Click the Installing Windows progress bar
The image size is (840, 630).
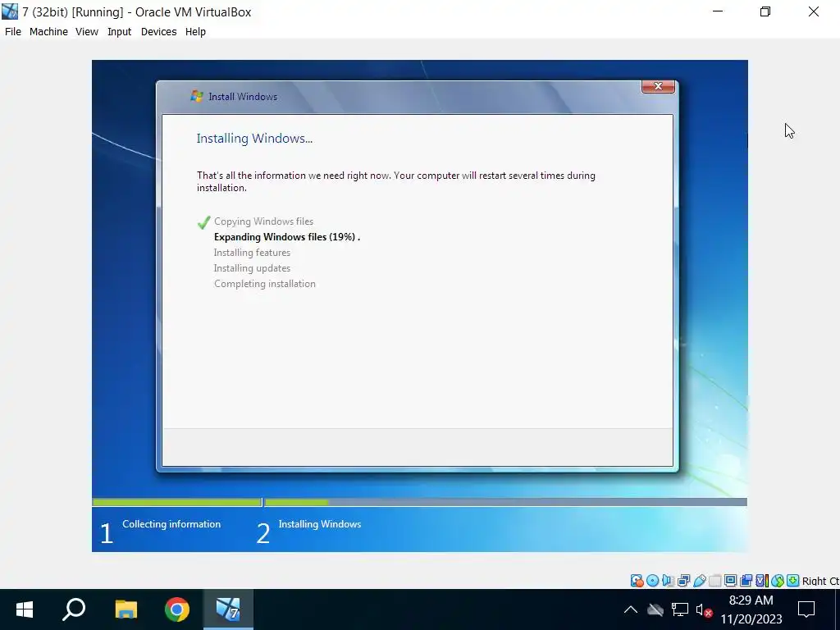(505, 503)
